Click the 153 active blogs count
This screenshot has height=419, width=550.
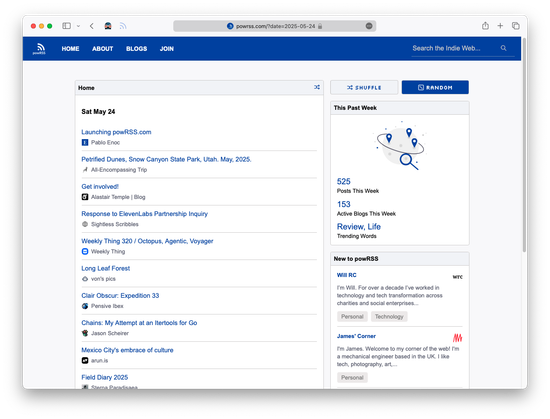[343, 204]
